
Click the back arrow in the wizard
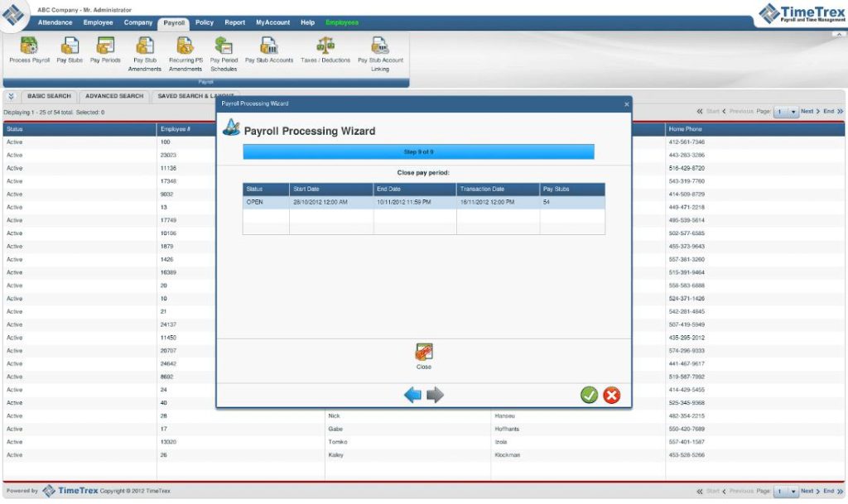(413, 395)
